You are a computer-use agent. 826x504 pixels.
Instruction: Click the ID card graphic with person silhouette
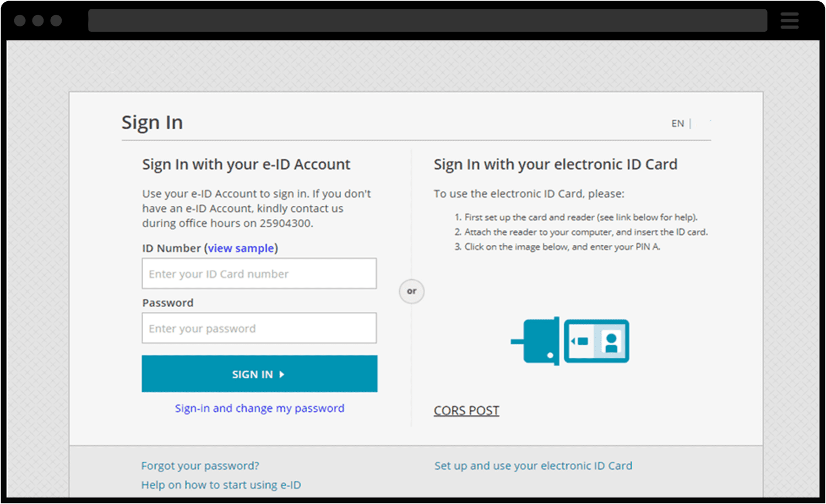pyautogui.click(x=596, y=341)
